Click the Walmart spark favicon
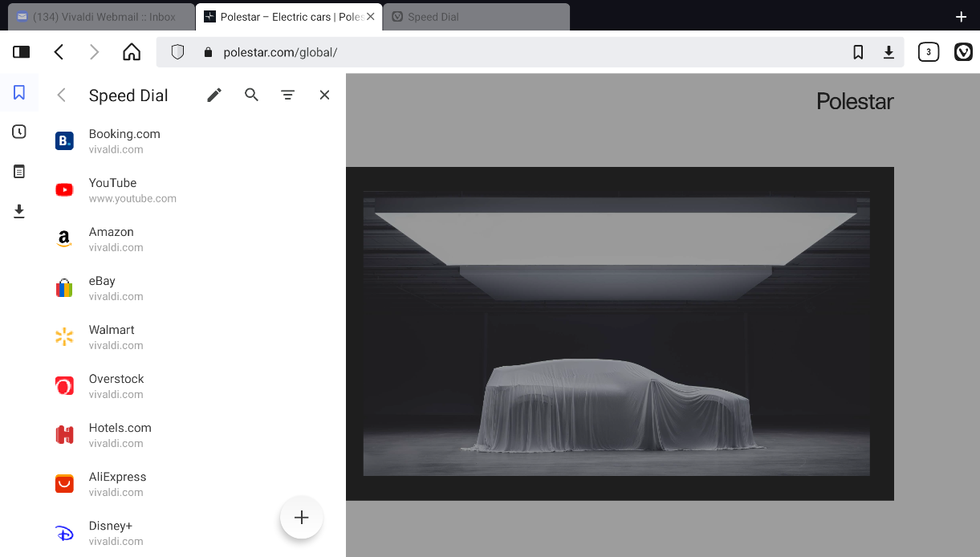This screenshot has width=980, height=557. 64,337
